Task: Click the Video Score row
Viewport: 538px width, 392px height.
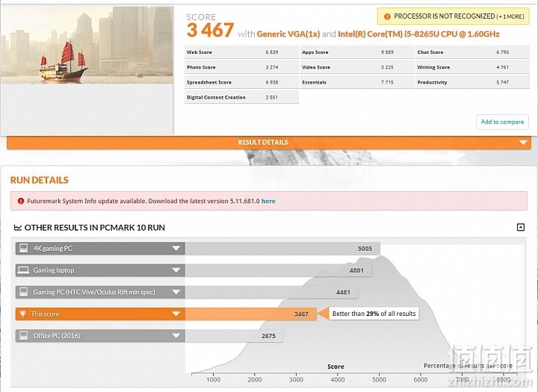Action: coord(357,67)
